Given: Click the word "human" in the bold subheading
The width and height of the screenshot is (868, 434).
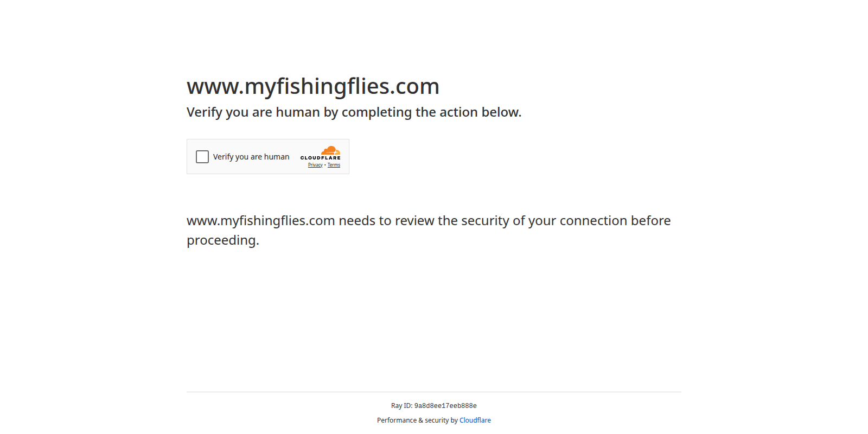Looking at the screenshot, I should point(298,112).
